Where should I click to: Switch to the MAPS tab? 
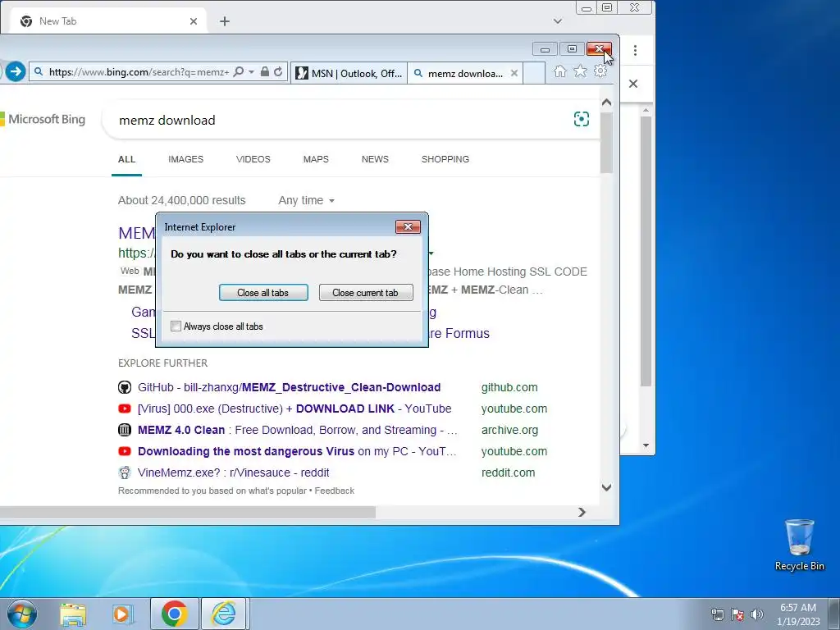[316, 159]
